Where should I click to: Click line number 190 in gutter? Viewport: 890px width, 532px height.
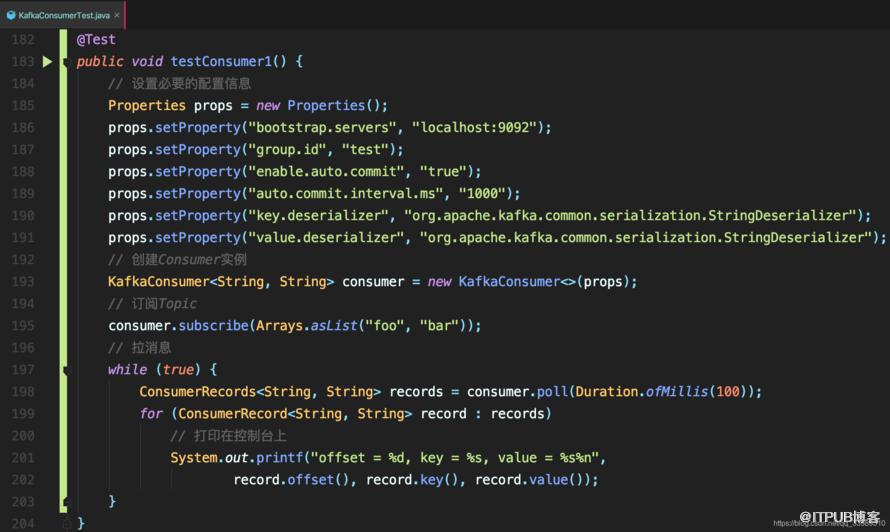[23, 216]
